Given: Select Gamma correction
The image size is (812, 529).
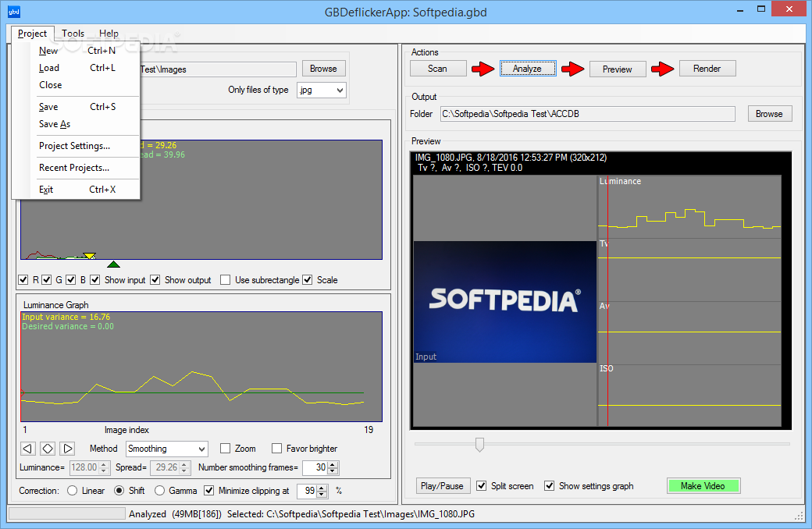Looking at the screenshot, I should (x=159, y=490).
